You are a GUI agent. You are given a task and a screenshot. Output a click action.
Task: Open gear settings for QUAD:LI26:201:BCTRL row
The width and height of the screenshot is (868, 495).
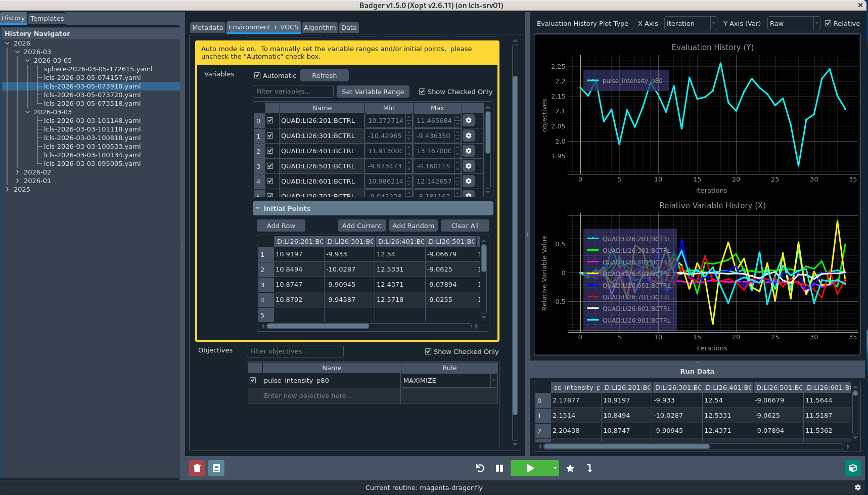[x=469, y=121]
